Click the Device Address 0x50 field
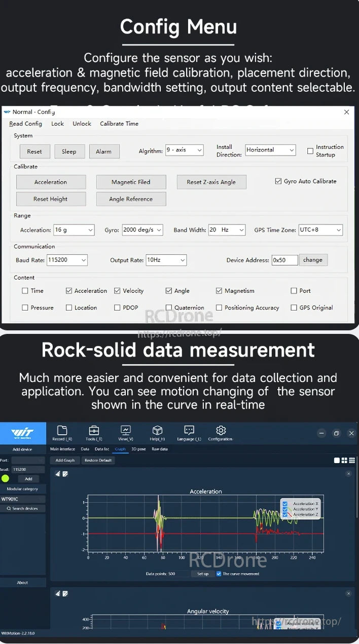The image size is (359, 644). point(284,260)
